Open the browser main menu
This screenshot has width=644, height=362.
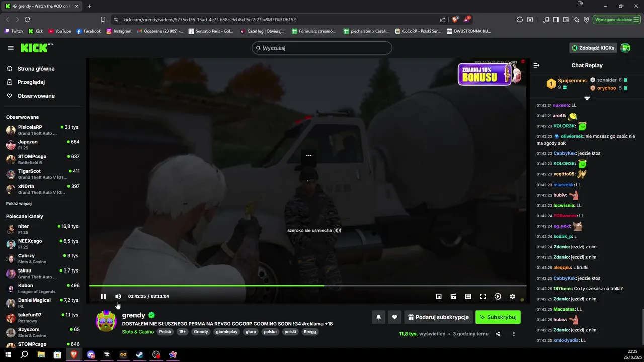click(x=635, y=19)
